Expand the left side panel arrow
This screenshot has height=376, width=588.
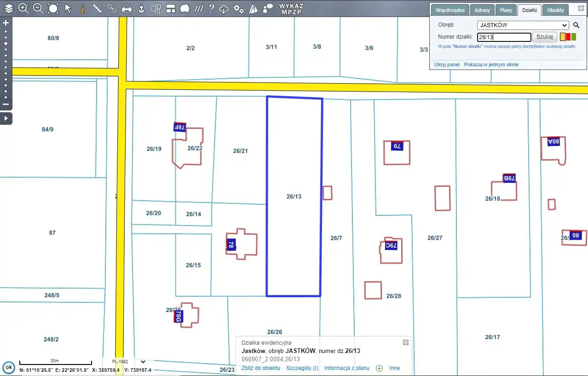click(x=6, y=118)
